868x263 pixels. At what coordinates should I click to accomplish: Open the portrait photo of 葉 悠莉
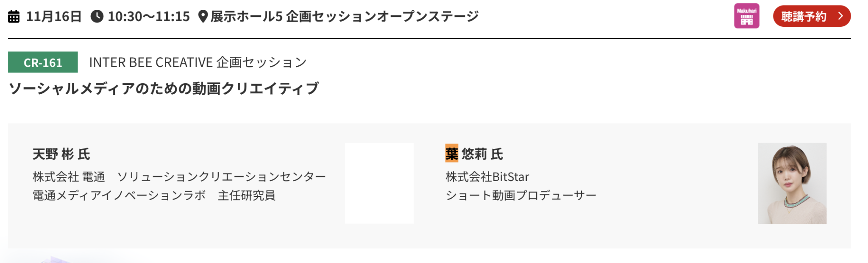[792, 183]
